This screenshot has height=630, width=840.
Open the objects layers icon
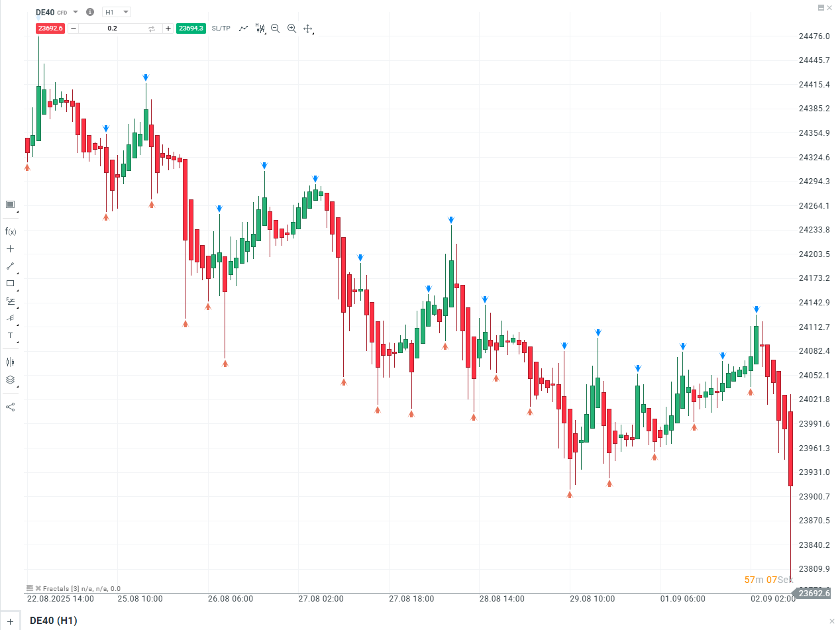10,380
